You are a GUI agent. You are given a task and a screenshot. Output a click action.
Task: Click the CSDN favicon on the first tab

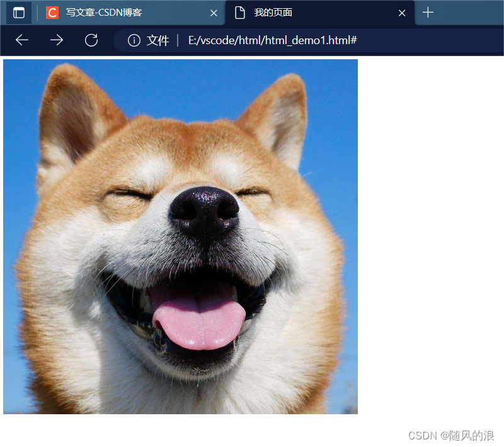[51, 13]
